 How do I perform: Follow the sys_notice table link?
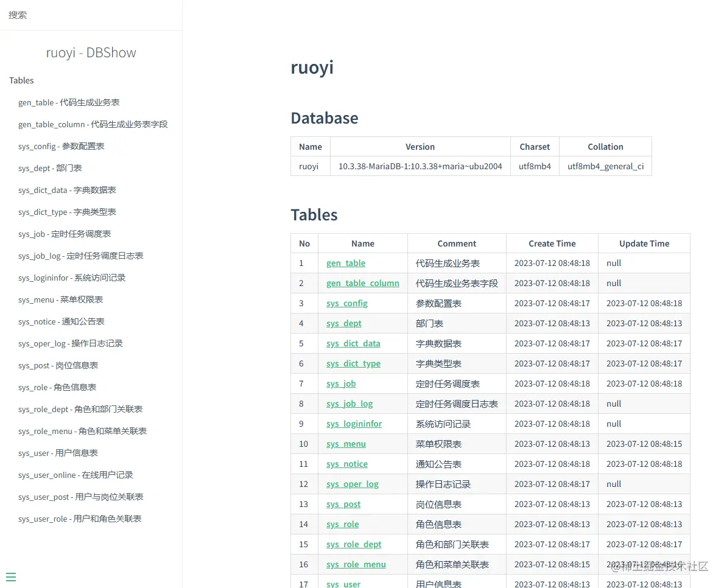[346, 464]
